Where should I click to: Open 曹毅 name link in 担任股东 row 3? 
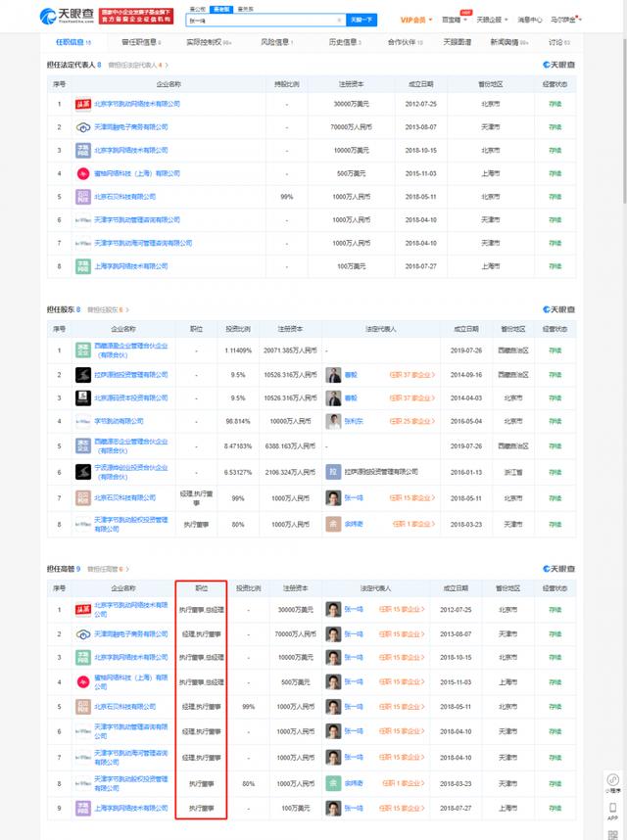point(351,398)
